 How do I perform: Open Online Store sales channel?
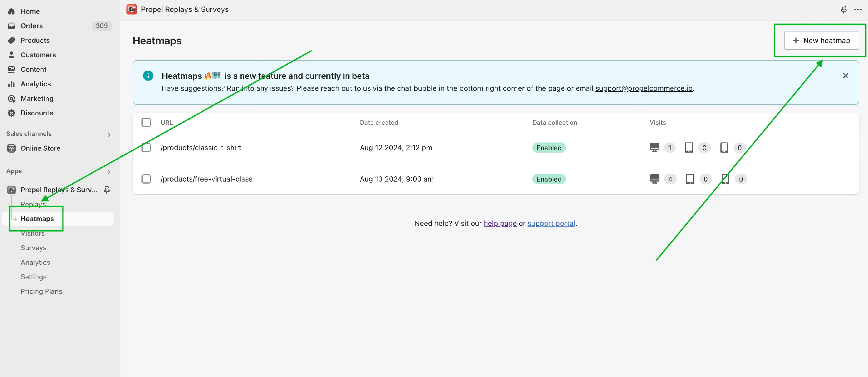pyautogui.click(x=41, y=148)
